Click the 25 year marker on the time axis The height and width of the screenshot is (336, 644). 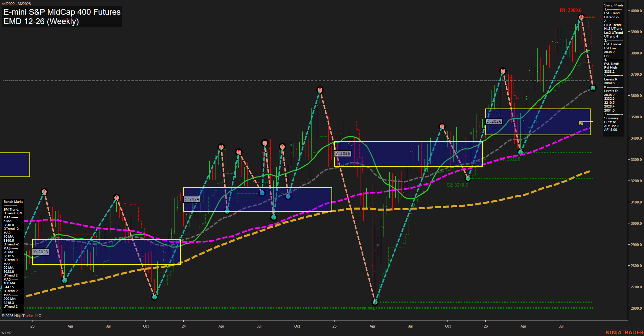click(335, 326)
